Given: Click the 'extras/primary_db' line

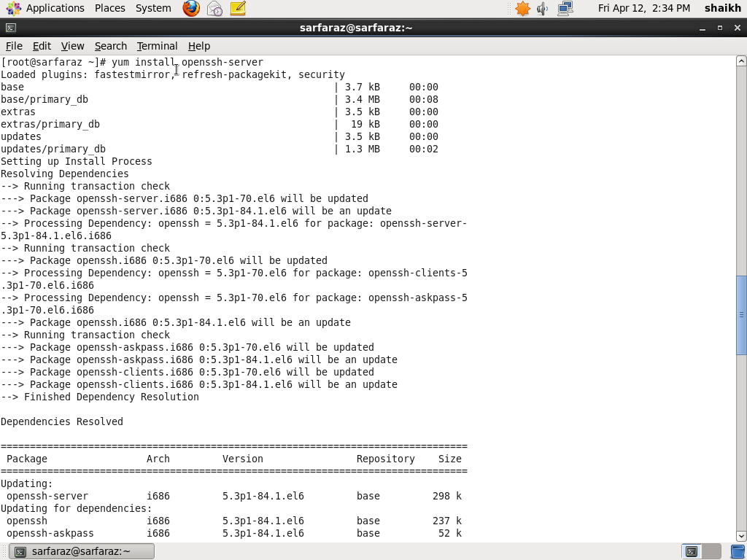Looking at the screenshot, I should tap(50, 124).
